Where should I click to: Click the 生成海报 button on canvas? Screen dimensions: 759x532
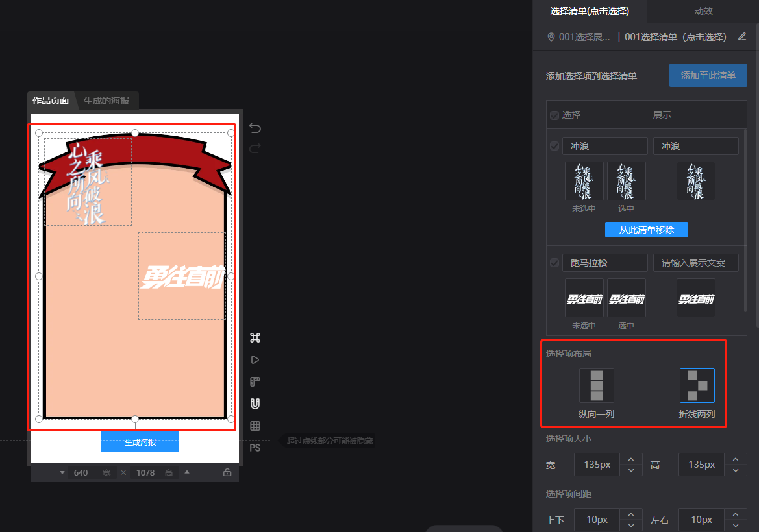pyautogui.click(x=140, y=442)
